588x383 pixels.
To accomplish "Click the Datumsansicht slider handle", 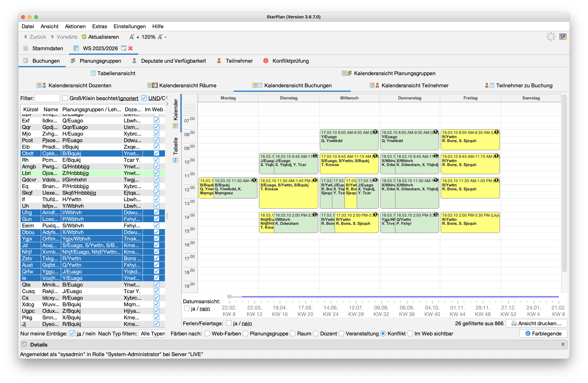I will (x=229, y=297).
